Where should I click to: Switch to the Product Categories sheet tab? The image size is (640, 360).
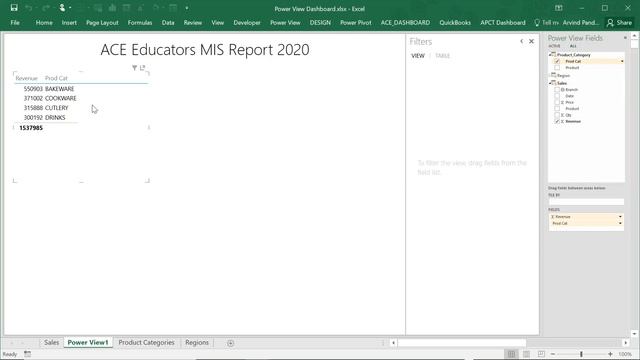[x=146, y=342]
